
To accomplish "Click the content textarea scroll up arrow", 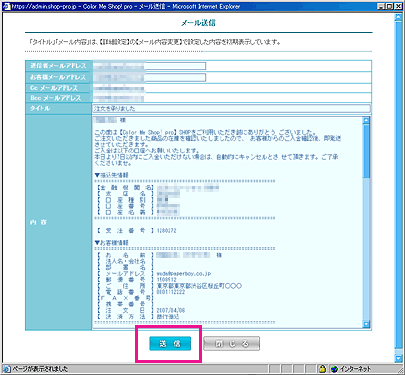I will (366, 120).
